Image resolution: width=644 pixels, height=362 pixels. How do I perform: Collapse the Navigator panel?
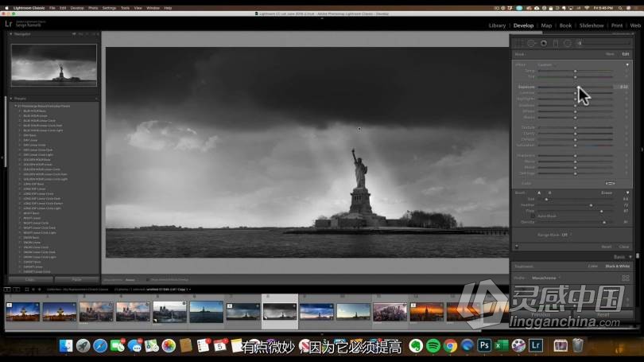(11, 34)
